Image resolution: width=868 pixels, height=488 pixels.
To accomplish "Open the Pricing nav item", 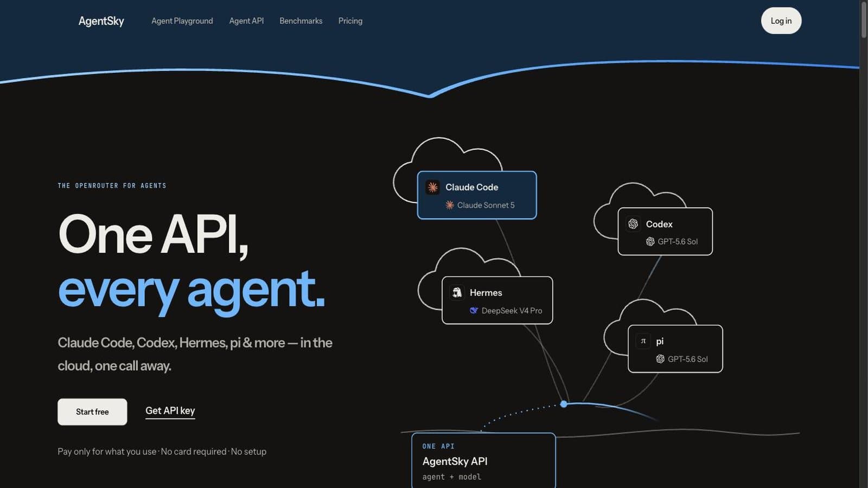I will (x=350, y=21).
